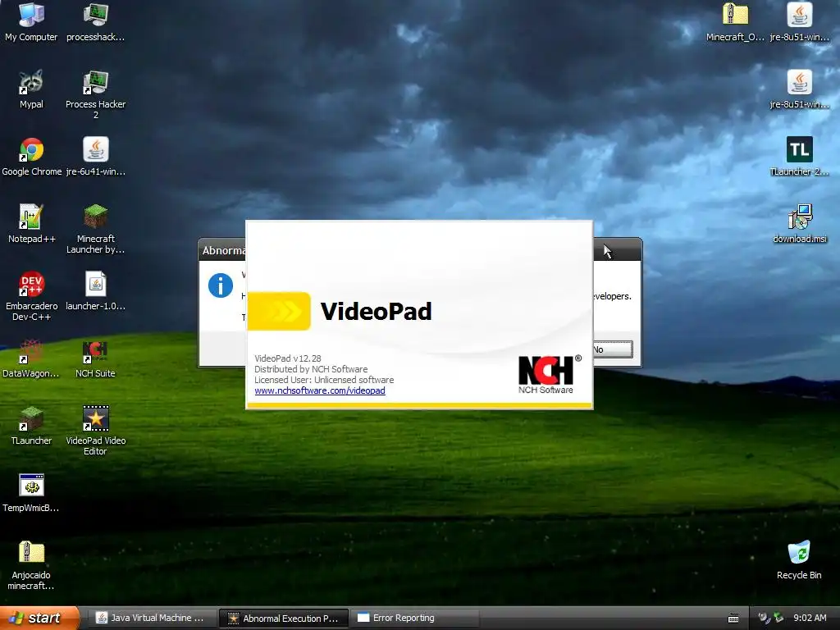Switch to Abnormal Execution P... taskbar item
The image size is (840, 630).
tap(285, 618)
